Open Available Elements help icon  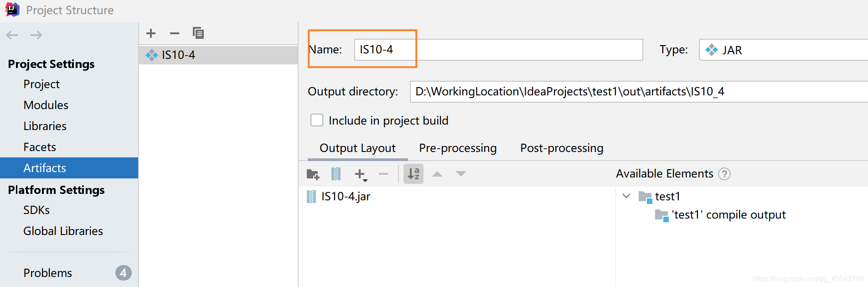tap(724, 174)
